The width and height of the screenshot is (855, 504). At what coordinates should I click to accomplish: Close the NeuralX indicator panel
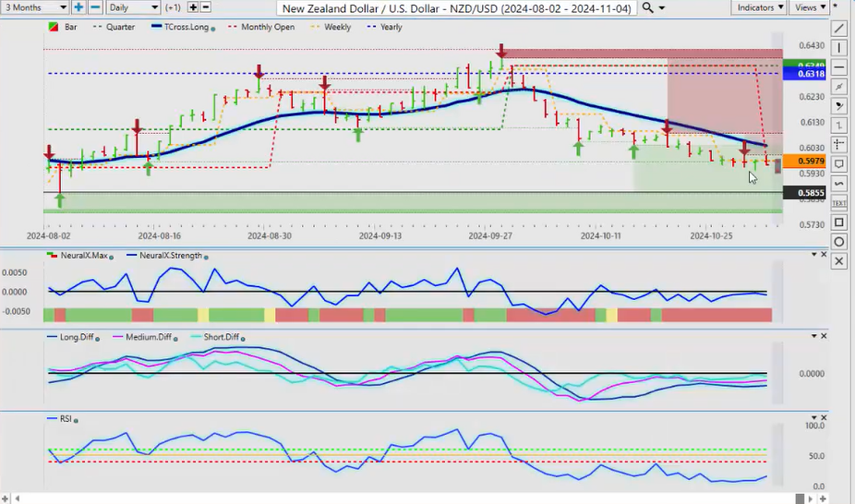pyautogui.click(x=825, y=255)
